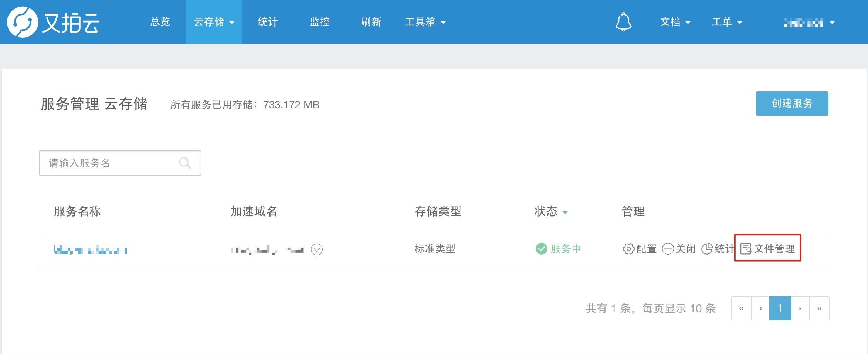
Task: Open the 云存储 dropdown menu
Action: point(214,22)
